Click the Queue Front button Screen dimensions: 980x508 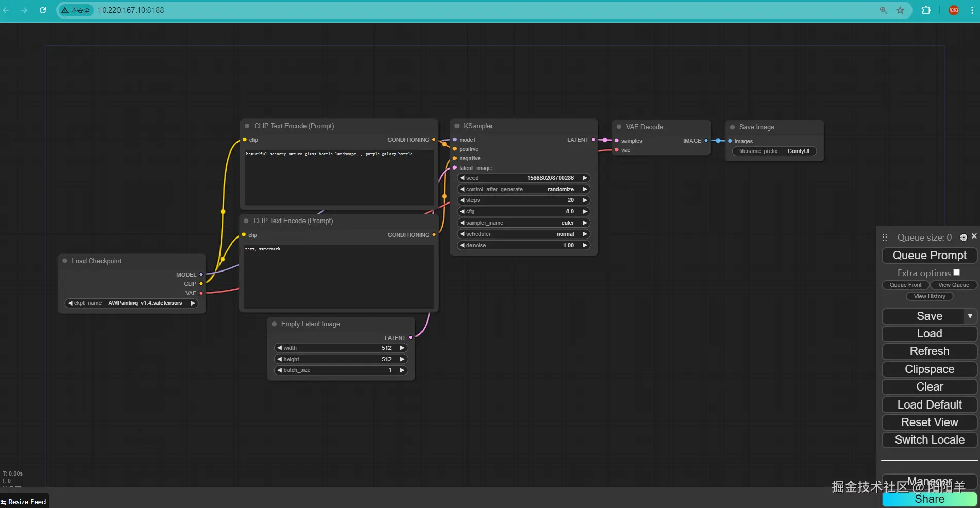[x=905, y=285]
